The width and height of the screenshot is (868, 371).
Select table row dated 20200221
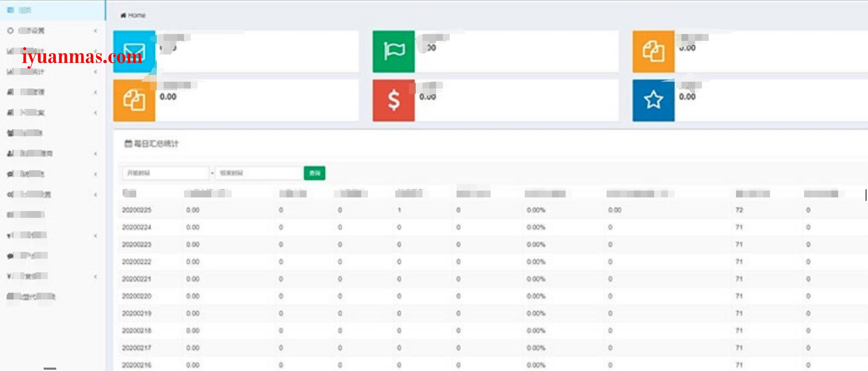point(493,279)
